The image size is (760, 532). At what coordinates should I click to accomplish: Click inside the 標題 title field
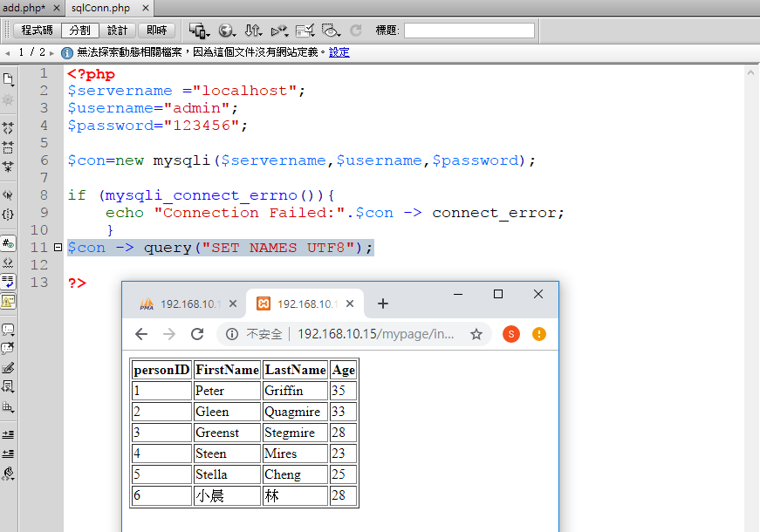(x=469, y=31)
